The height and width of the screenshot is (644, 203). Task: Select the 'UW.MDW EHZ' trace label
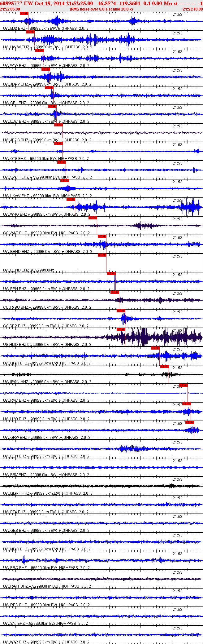click(x=15, y=549)
